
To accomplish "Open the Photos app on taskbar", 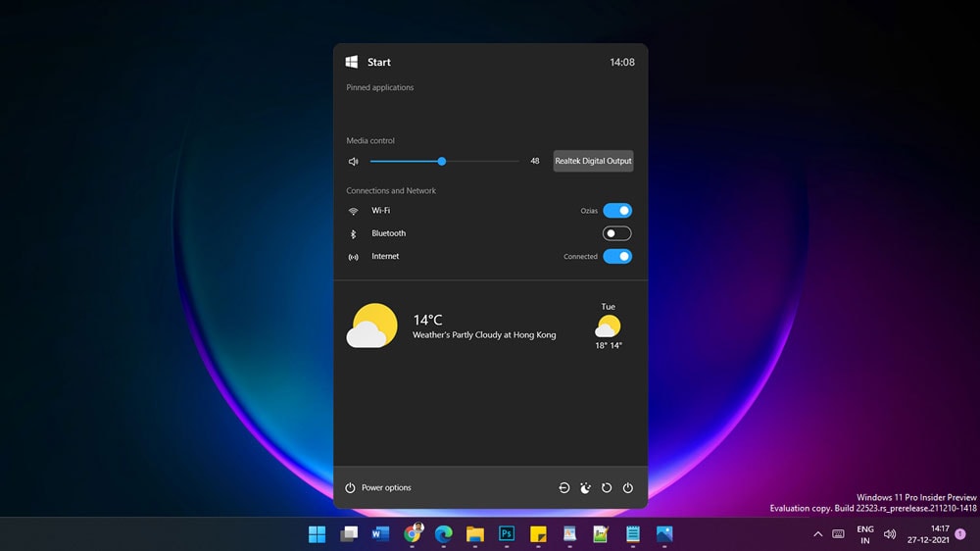I will tap(664, 534).
